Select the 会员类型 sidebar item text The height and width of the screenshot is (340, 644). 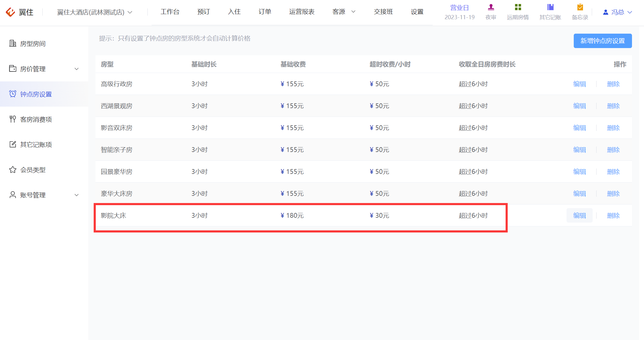coord(33,170)
